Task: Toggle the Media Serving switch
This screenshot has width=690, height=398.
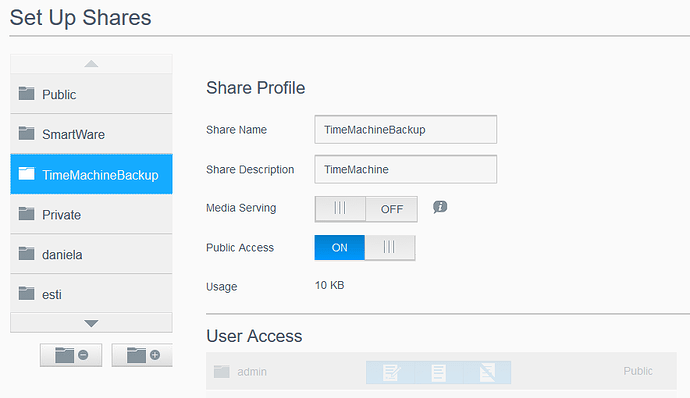Action: (x=366, y=209)
